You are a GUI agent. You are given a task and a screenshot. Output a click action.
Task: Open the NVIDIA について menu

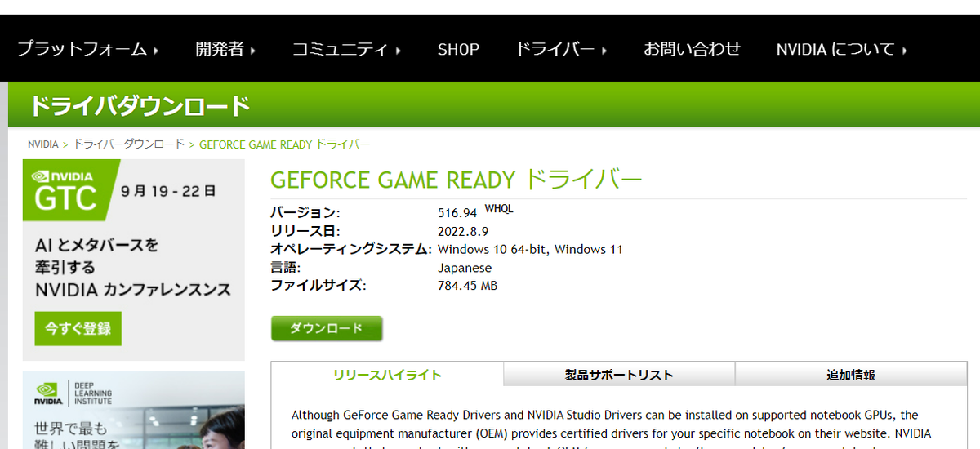click(x=842, y=49)
